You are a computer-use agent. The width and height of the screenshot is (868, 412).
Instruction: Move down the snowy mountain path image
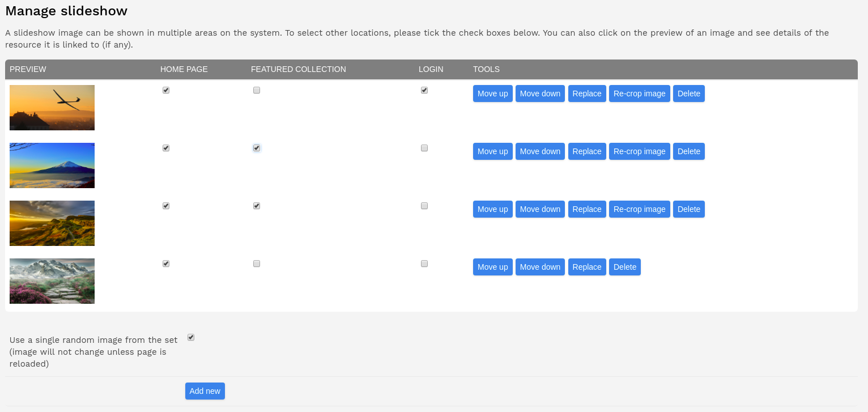(x=540, y=267)
